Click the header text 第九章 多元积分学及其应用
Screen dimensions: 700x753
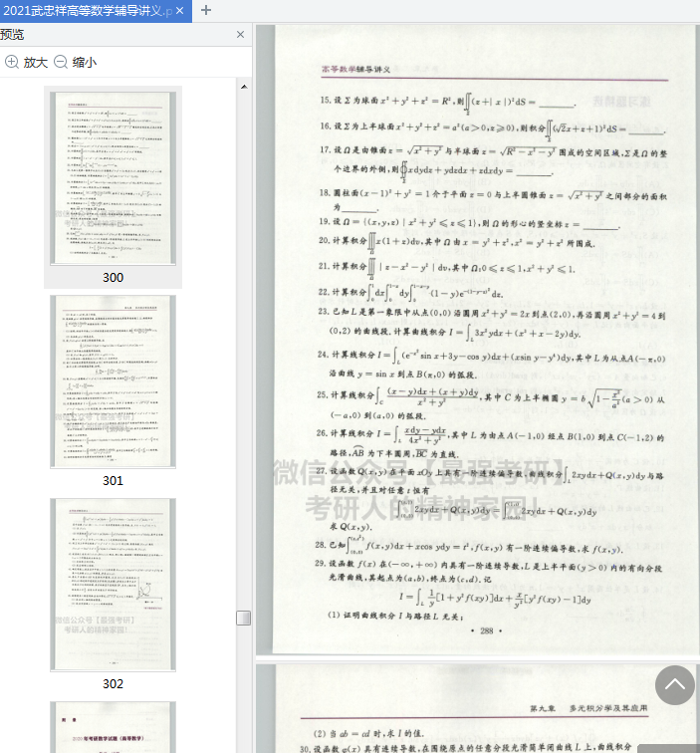[588, 708]
